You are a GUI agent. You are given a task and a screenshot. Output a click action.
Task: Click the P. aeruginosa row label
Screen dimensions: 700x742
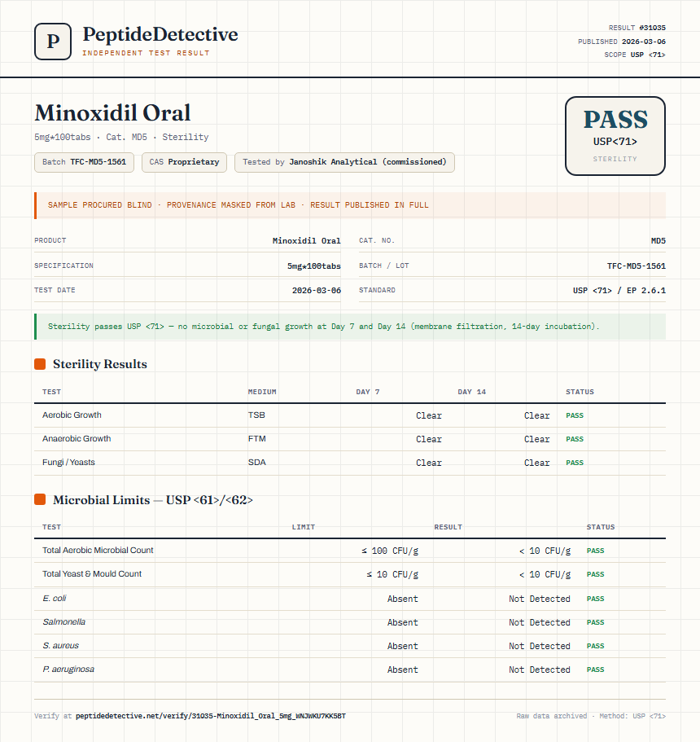pos(68,670)
